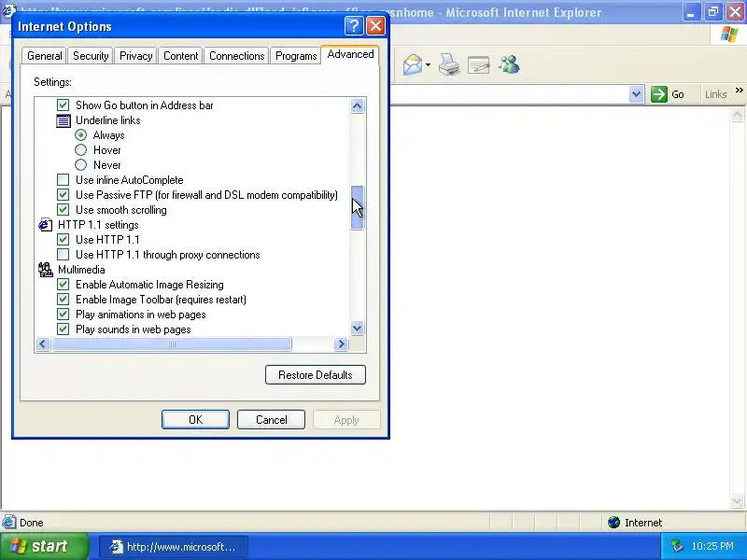Select the Programs tab

pyautogui.click(x=296, y=56)
